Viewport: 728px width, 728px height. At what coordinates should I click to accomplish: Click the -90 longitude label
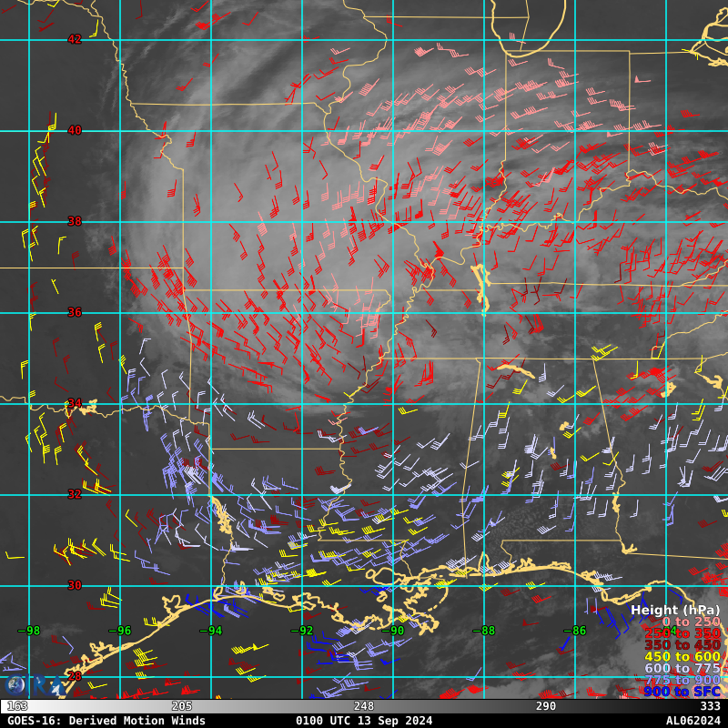(393, 631)
